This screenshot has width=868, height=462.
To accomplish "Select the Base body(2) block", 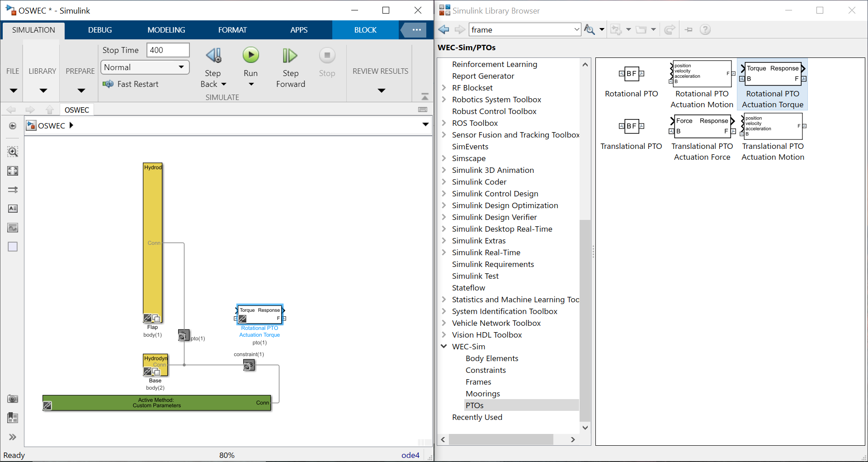I will coord(156,365).
